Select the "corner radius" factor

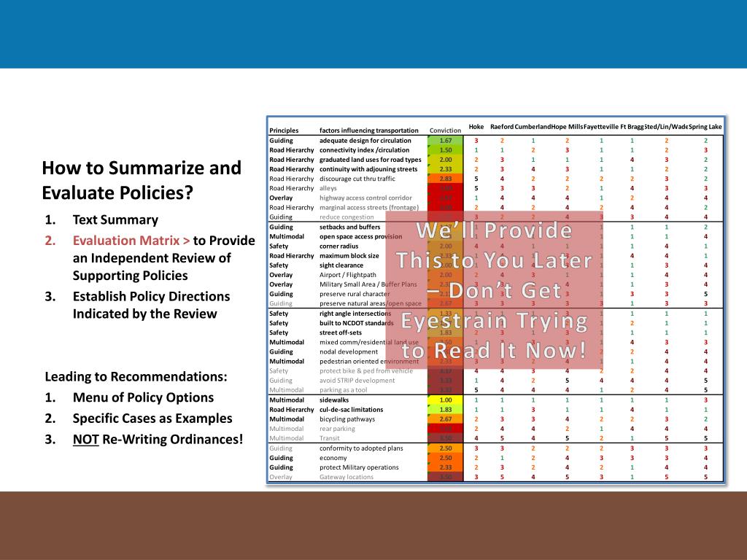click(338, 246)
